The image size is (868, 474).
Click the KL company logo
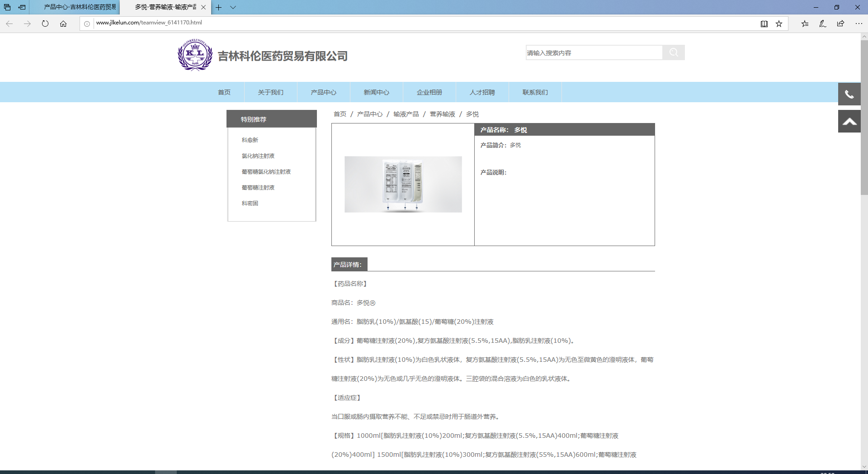pos(195,55)
